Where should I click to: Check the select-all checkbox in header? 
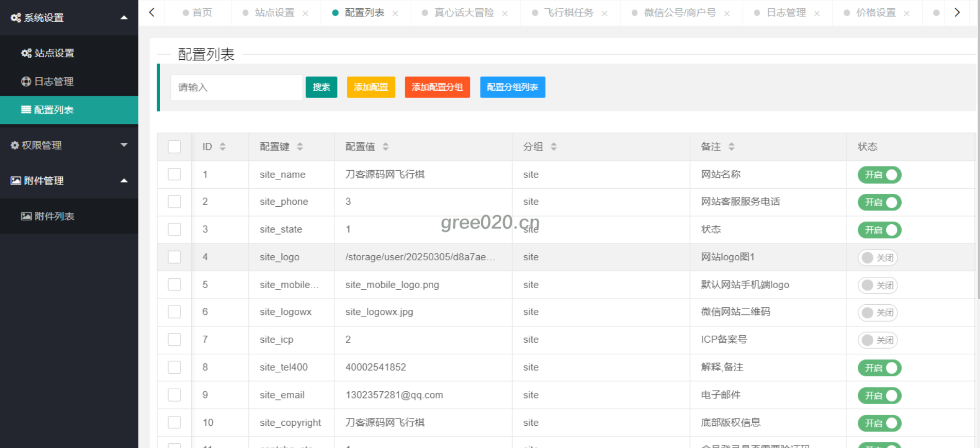click(x=174, y=147)
